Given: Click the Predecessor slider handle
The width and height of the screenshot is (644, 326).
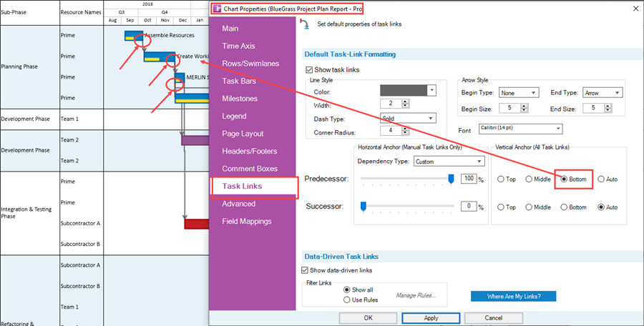Looking at the screenshot, I should tap(451, 179).
